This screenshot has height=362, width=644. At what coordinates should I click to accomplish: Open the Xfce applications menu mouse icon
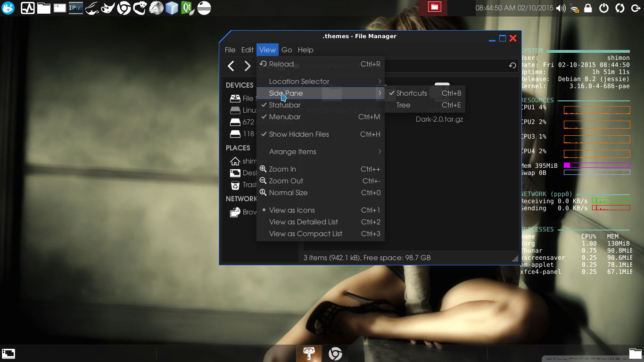click(8, 8)
